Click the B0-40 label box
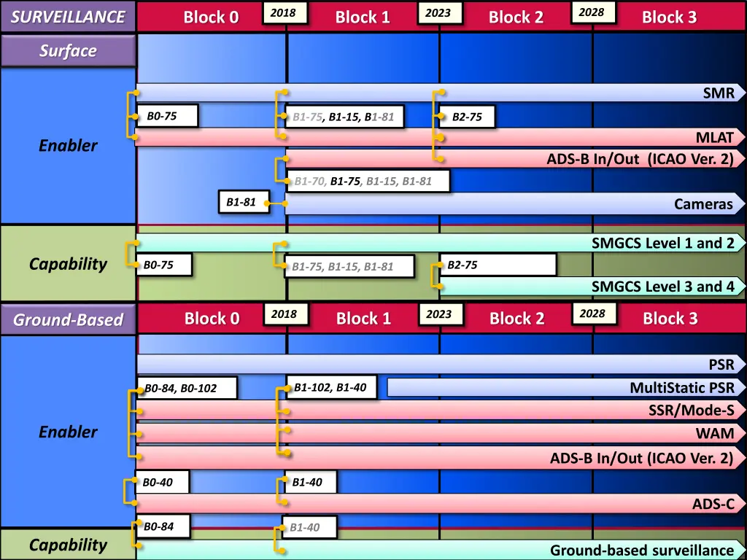Screen dimensions: 747x560 click(x=162, y=482)
